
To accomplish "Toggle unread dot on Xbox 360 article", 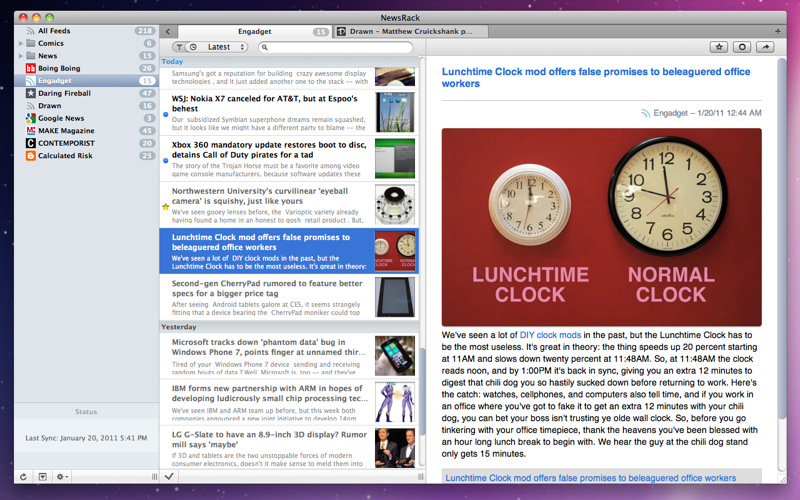I will click(165, 160).
